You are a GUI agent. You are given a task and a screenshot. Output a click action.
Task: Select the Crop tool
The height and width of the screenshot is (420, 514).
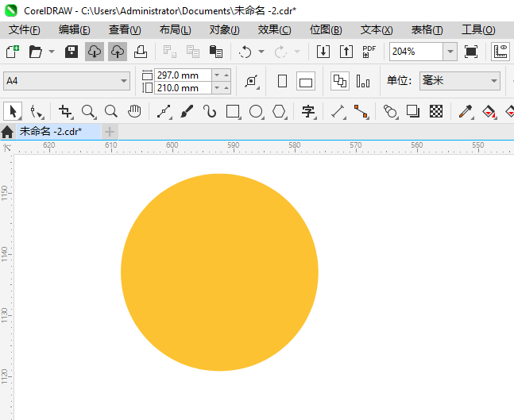coord(65,111)
